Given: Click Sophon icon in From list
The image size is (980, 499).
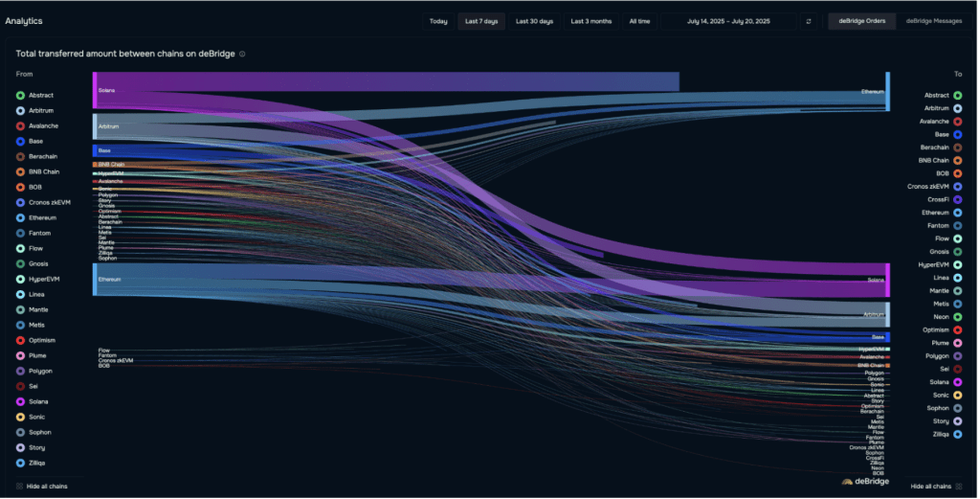Looking at the screenshot, I should [21, 433].
